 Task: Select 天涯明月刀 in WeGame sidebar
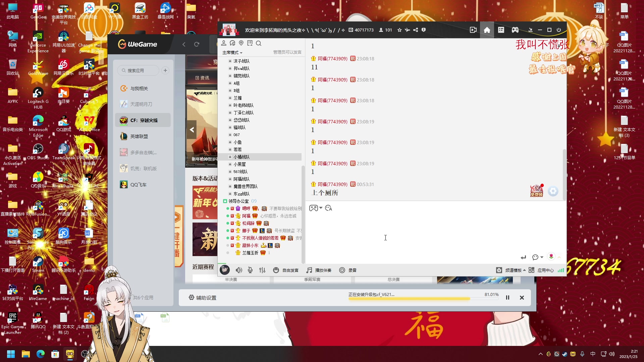coord(143,104)
